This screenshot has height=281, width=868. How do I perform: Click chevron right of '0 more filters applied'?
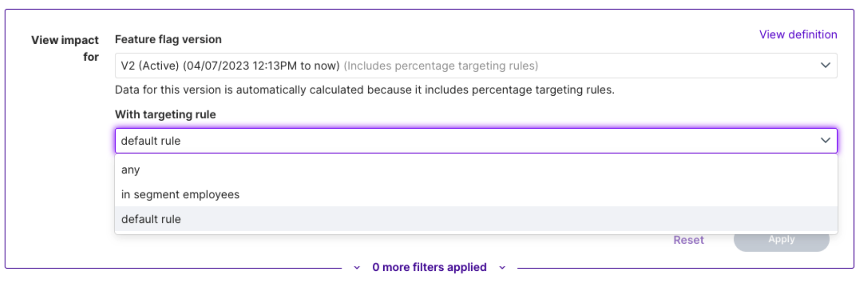(502, 268)
